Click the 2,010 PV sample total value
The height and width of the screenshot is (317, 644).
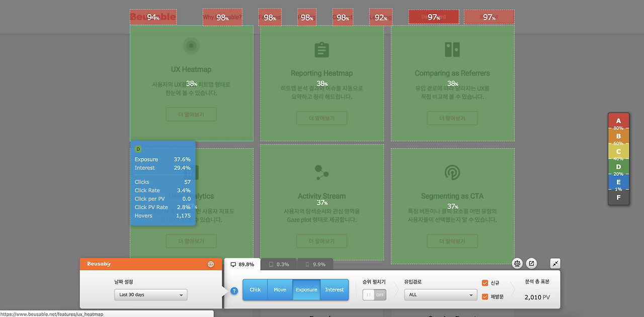(x=537, y=297)
